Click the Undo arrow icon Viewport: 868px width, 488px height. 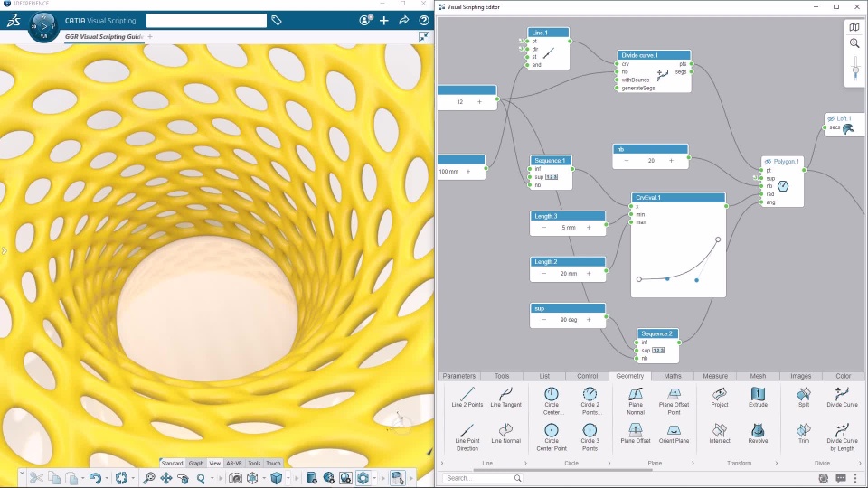[x=95, y=477]
